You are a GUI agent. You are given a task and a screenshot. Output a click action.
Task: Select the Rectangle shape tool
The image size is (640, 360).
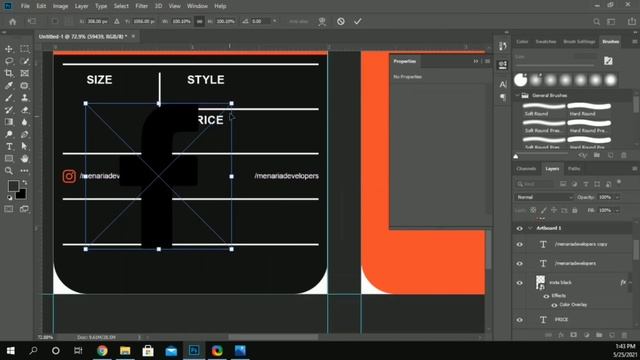coord(9,158)
